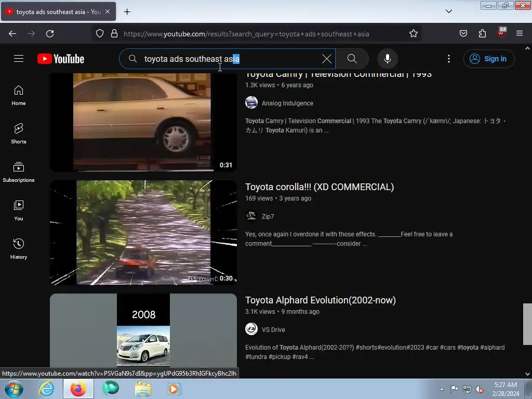
Task: Click the site lock padlock icon
Action: [114, 34]
